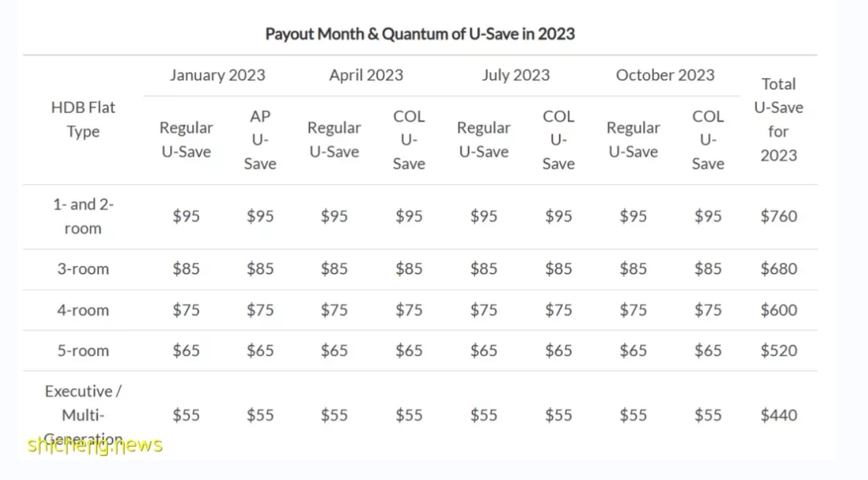Click the $760 total cell
Image resolution: width=868 pixels, height=480 pixels.
(x=778, y=216)
